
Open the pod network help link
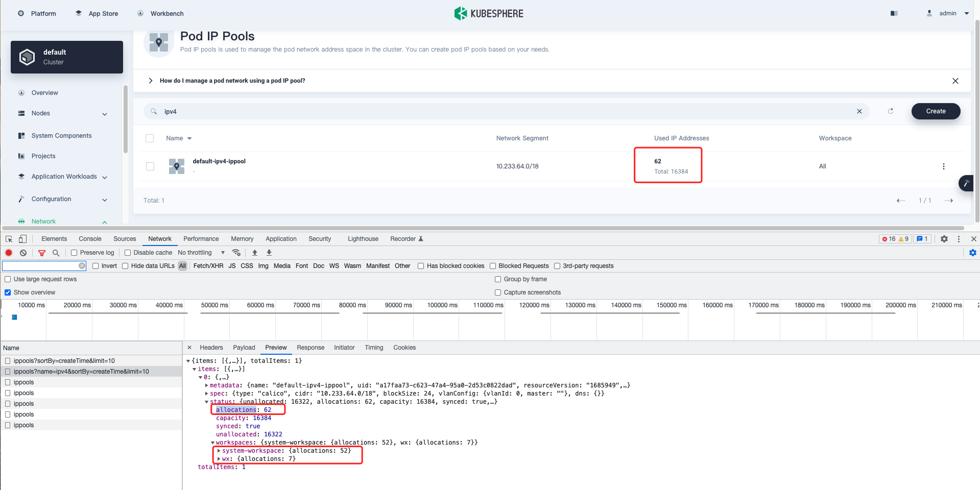(x=232, y=80)
